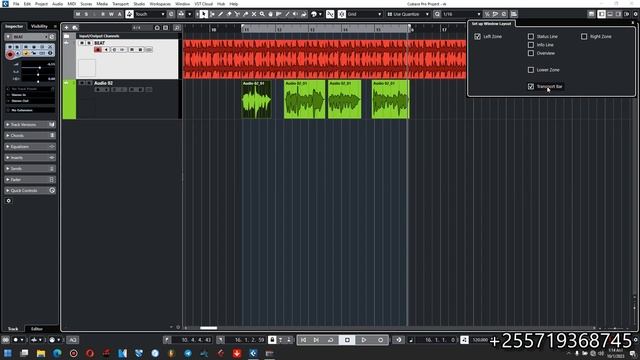640x360 pixels.
Task: Open the File menu
Action: point(16,4)
